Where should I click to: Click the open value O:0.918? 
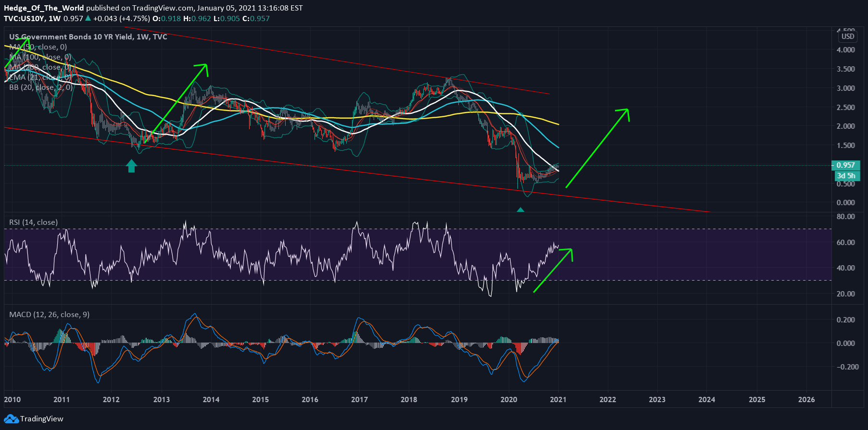pyautogui.click(x=166, y=18)
